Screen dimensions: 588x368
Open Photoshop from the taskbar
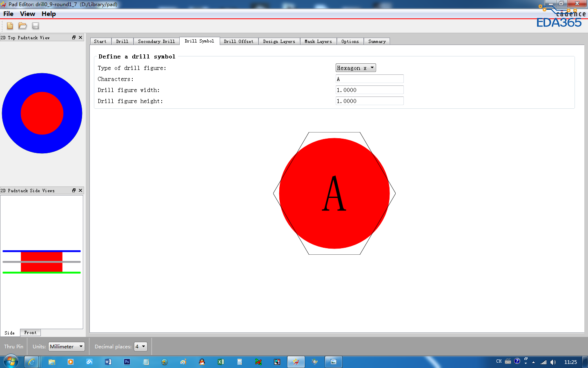(127, 362)
